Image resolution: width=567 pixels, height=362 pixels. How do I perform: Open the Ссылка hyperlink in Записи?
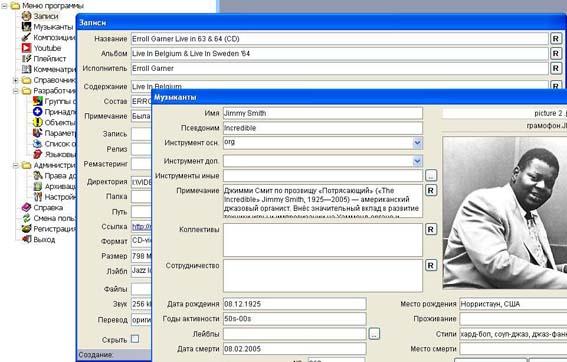[142, 226]
